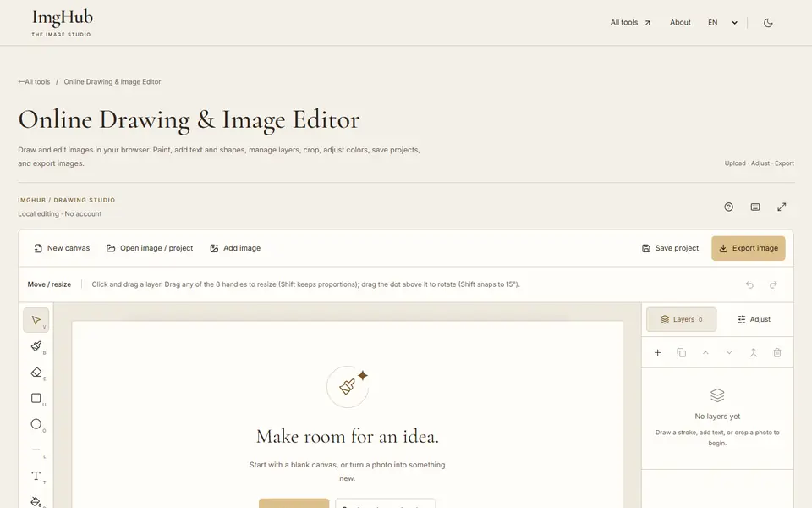Toggle dark mode moon icon

[x=768, y=23]
